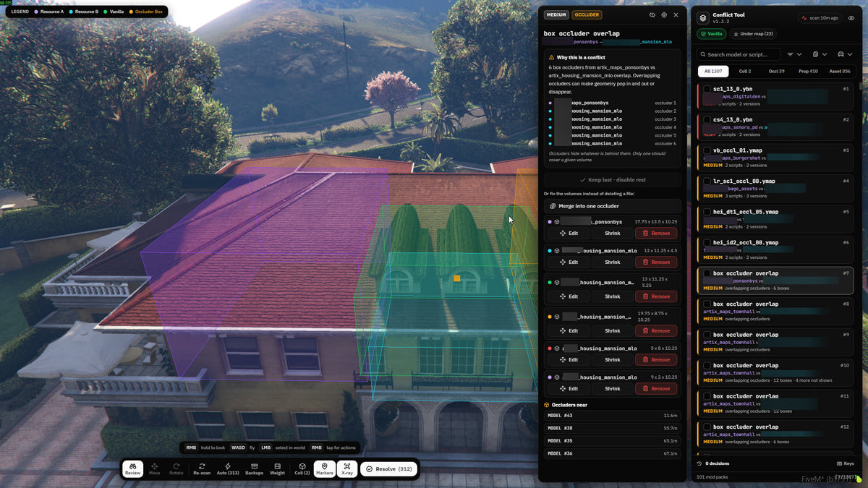The height and width of the screenshot is (488, 868).
Task: Click the purple Resource A legend dot
Action: pos(36,12)
